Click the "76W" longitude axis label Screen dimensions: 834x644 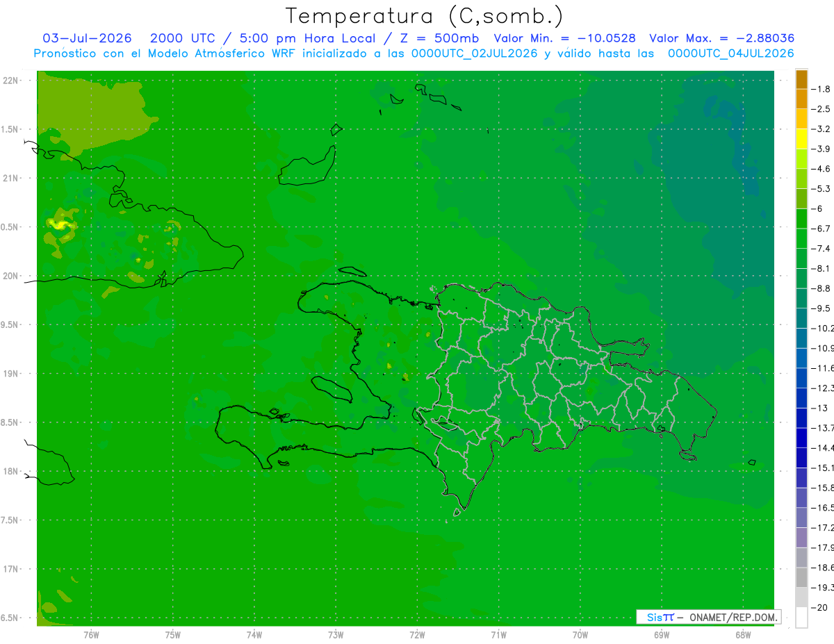[x=91, y=634]
